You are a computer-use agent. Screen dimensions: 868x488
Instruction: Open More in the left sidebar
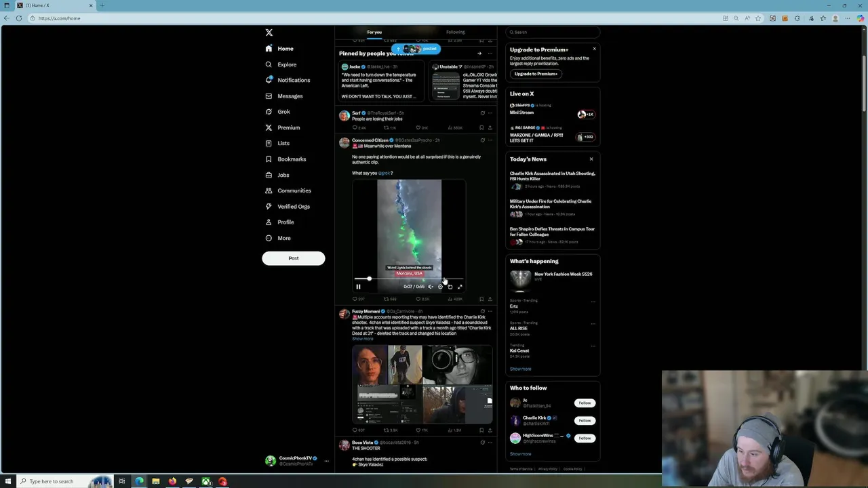(x=278, y=238)
